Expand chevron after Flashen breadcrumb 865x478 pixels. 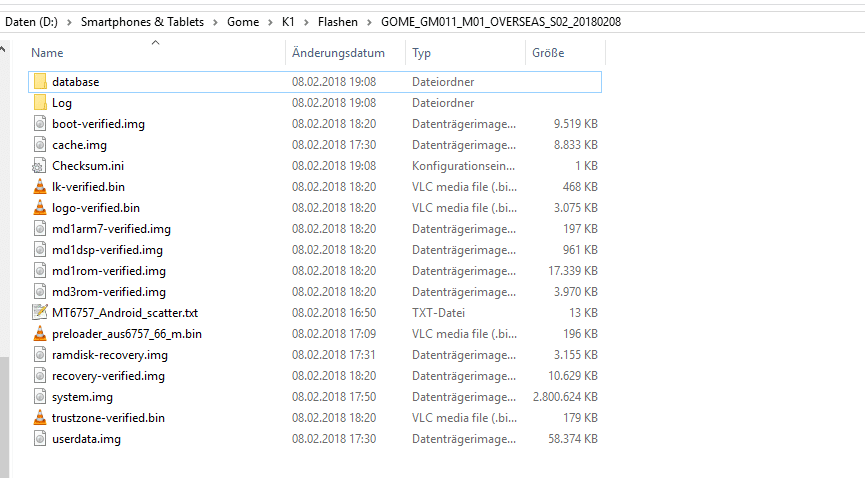[369, 22]
